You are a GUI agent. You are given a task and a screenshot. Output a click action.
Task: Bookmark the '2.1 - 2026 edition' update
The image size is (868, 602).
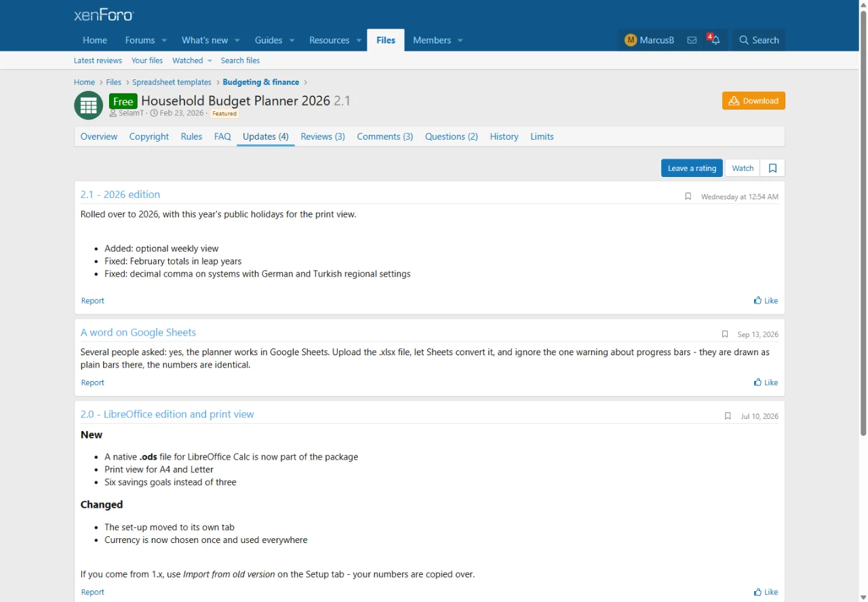(x=688, y=197)
